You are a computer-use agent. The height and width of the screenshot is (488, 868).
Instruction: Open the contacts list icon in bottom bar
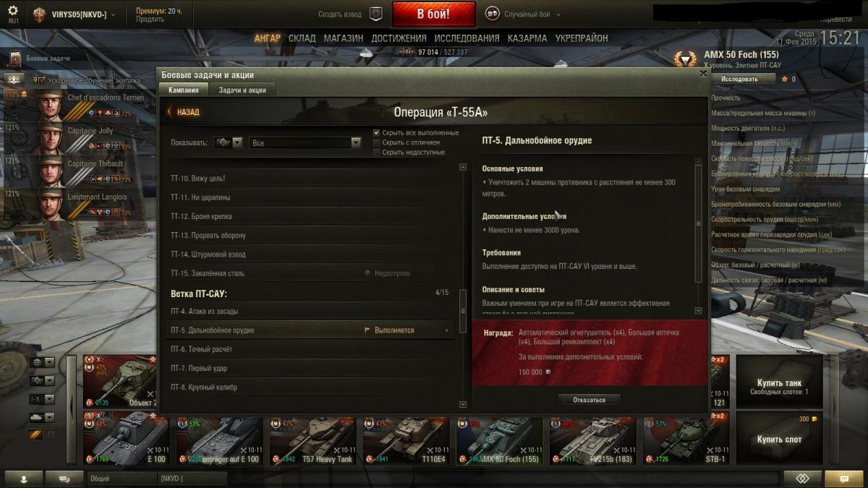click(x=24, y=479)
